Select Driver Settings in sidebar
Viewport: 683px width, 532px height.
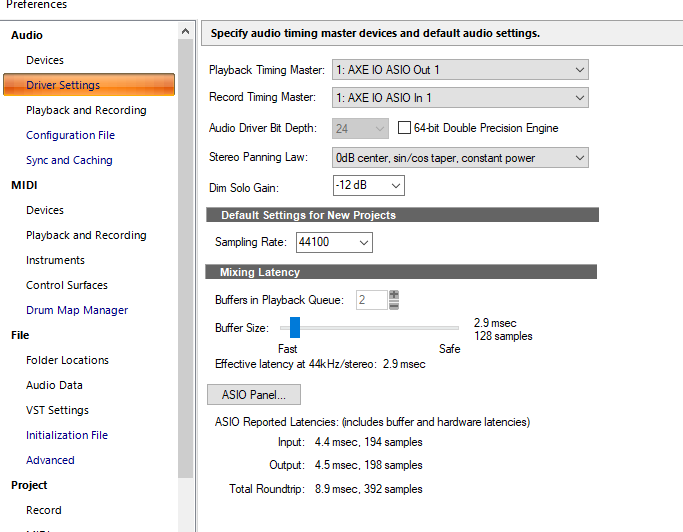point(63,85)
